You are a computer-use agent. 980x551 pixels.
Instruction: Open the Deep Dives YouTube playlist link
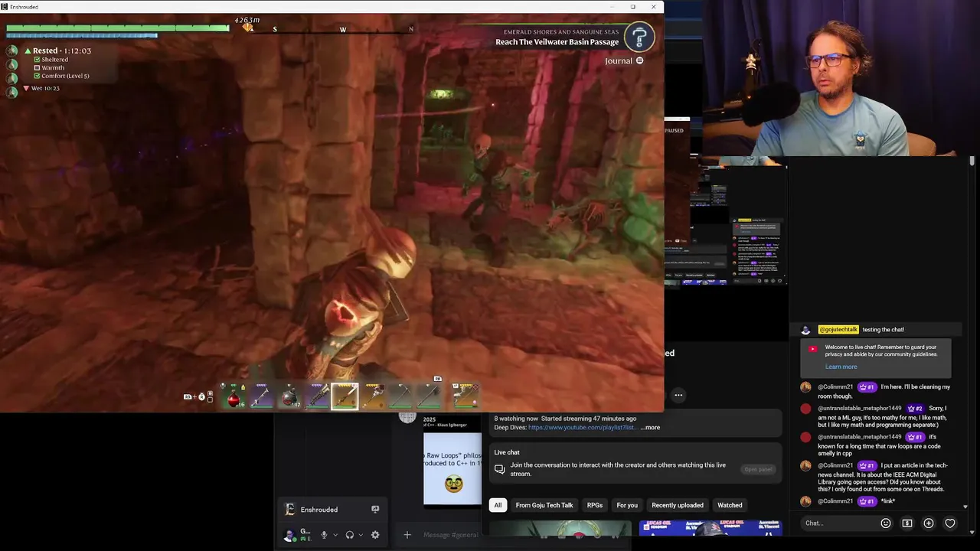[x=582, y=427]
